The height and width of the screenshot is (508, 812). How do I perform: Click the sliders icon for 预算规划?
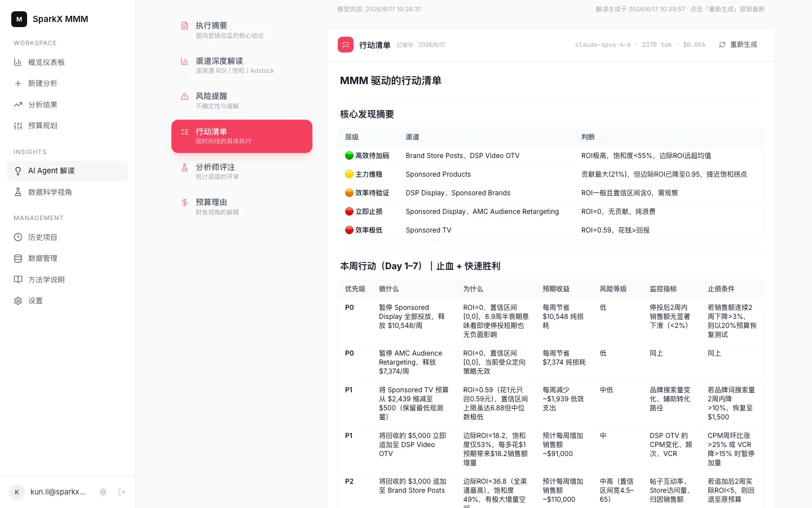[x=18, y=126]
